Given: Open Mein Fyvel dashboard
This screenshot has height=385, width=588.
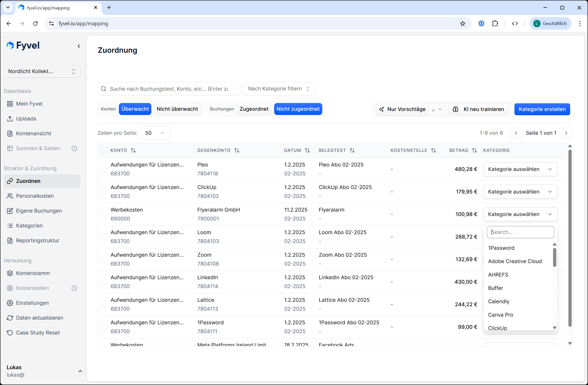Looking at the screenshot, I should (x=29, y=104).
